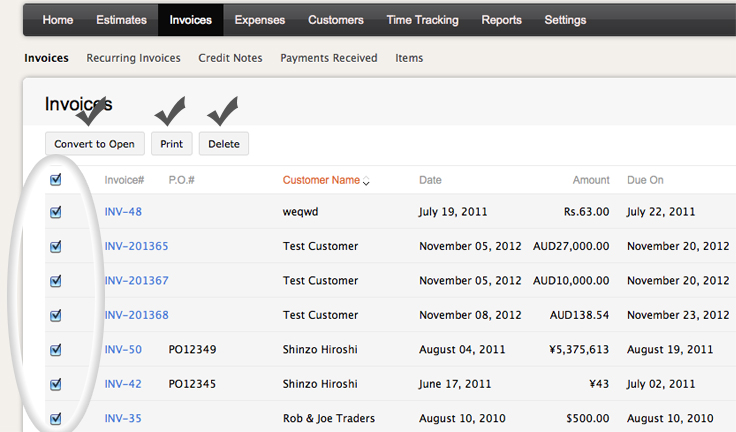
Task: Sort by the Customer Name column header
Action: (x=321, y=180)
